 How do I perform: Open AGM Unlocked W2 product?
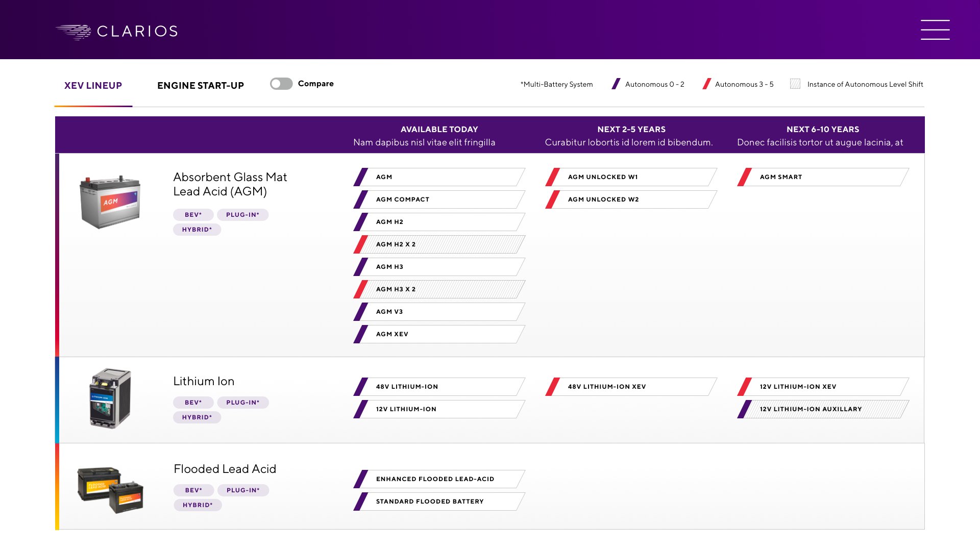[631, 199]
